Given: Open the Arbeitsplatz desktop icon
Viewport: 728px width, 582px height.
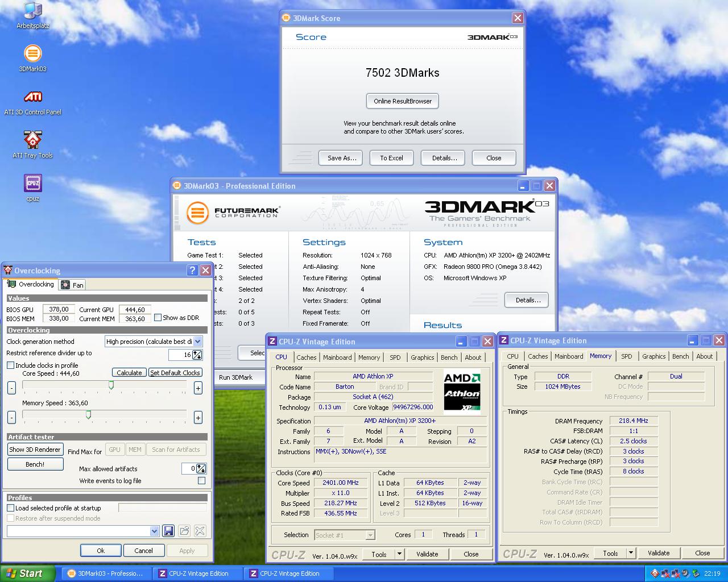Looking at the screenshot, I should pyautogui.click(x=32, y=15).
